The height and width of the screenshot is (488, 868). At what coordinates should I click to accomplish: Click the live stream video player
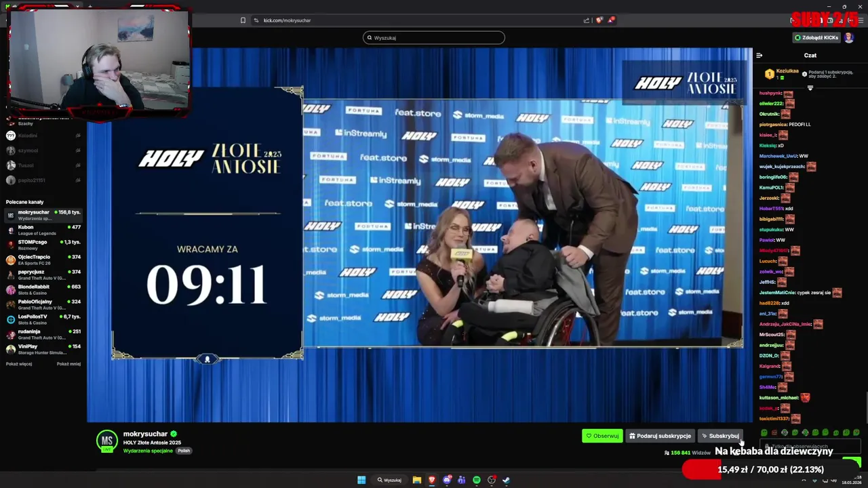pyautogui.click(x=420, y=235)
